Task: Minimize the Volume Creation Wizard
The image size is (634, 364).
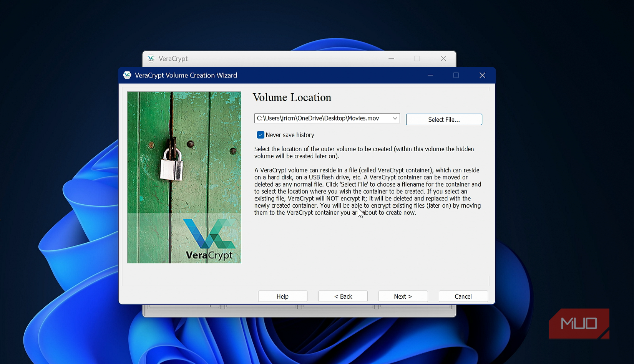Action: [x=430, y=75]
